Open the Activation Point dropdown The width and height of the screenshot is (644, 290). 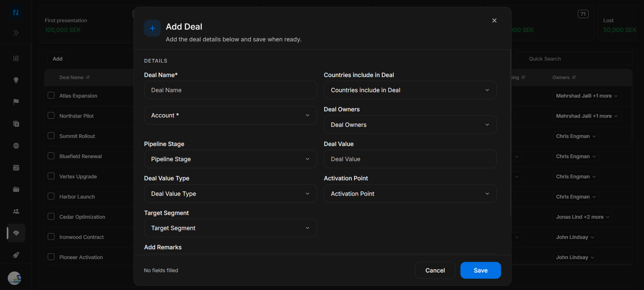pyautogui.click(x=410, y=194)
